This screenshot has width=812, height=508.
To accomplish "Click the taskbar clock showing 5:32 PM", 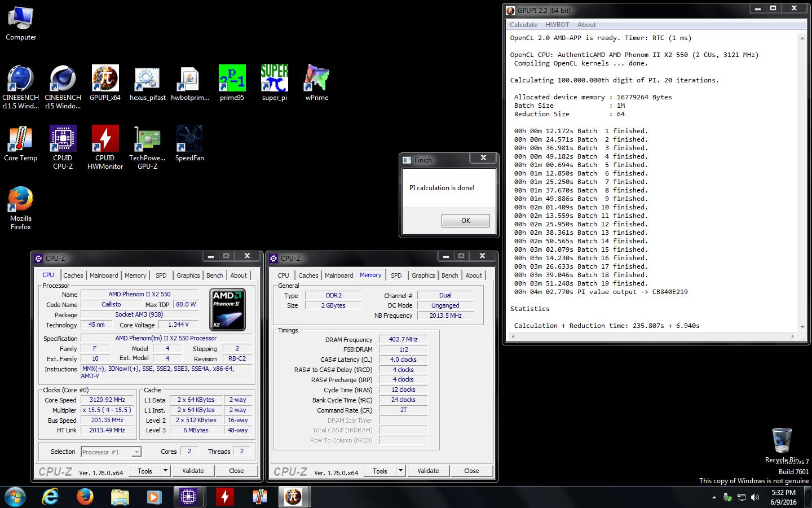I will (x=783, y=497).
